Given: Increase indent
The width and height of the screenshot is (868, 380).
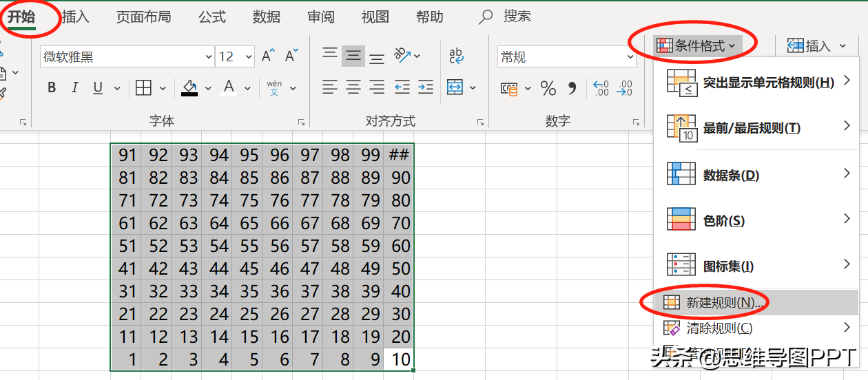Looking at the screenshot, I should coord(426,87).
